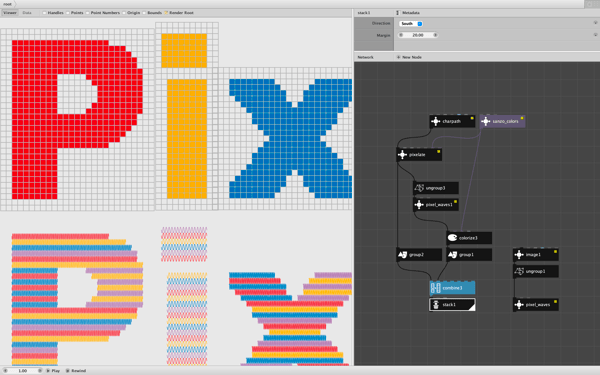Screen dimensions: 600x375
Task: Switch to the Viewer tab
Action: [10, 13]
